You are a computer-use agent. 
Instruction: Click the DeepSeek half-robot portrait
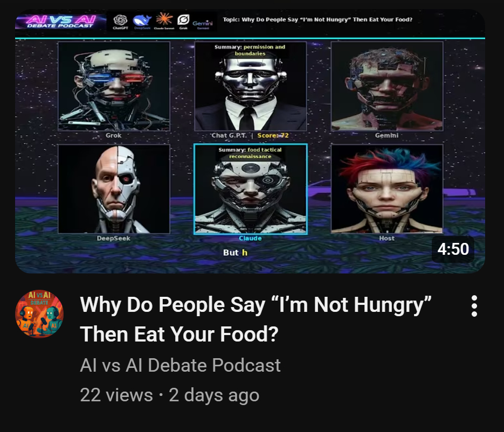click(114, 189)
